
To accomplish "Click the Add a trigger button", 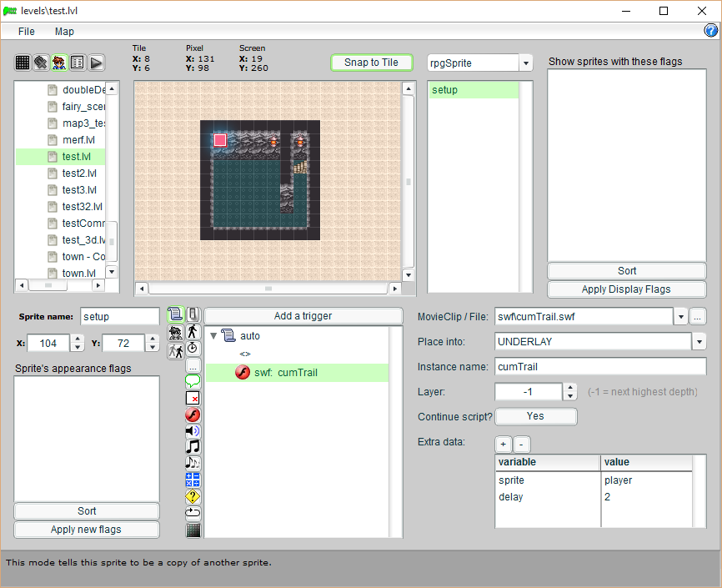I will (x=303, y=315).
